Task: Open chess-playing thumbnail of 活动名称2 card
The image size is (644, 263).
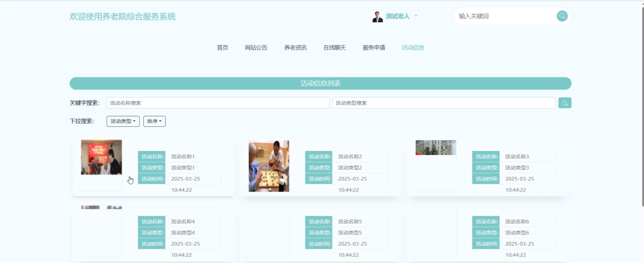Action: (269, 166)
